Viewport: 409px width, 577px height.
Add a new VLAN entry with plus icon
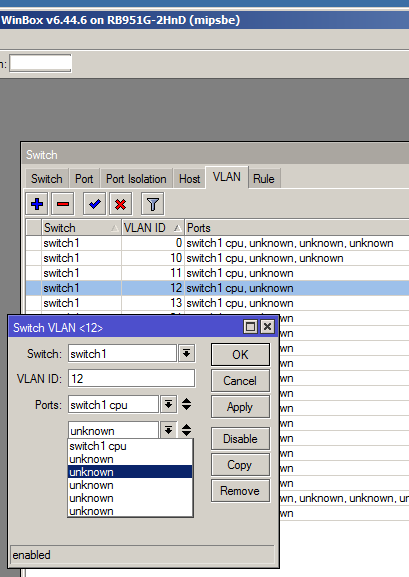pos(37,204)
